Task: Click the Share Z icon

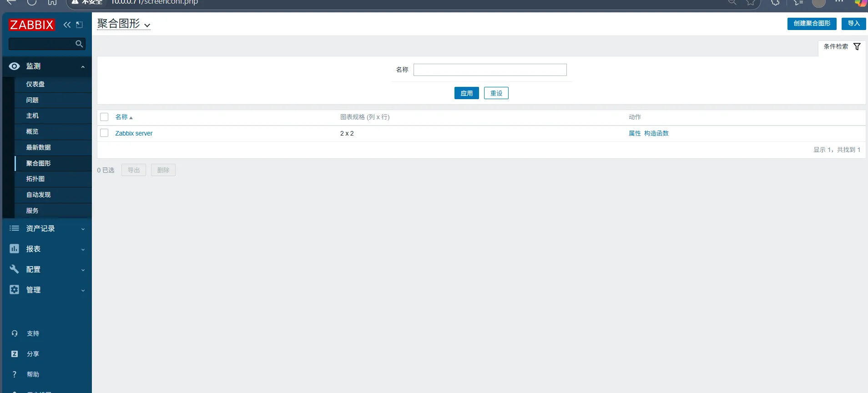Action: (15, 354)
